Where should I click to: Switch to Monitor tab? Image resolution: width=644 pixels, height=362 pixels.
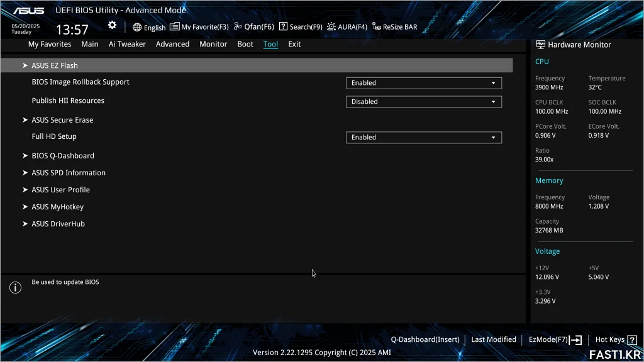pos(213,44)
